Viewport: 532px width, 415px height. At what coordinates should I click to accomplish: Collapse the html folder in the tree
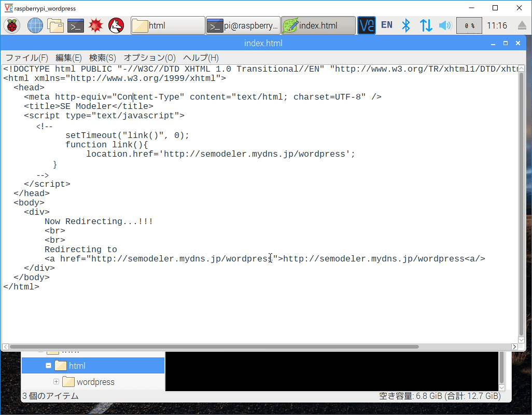48,365
